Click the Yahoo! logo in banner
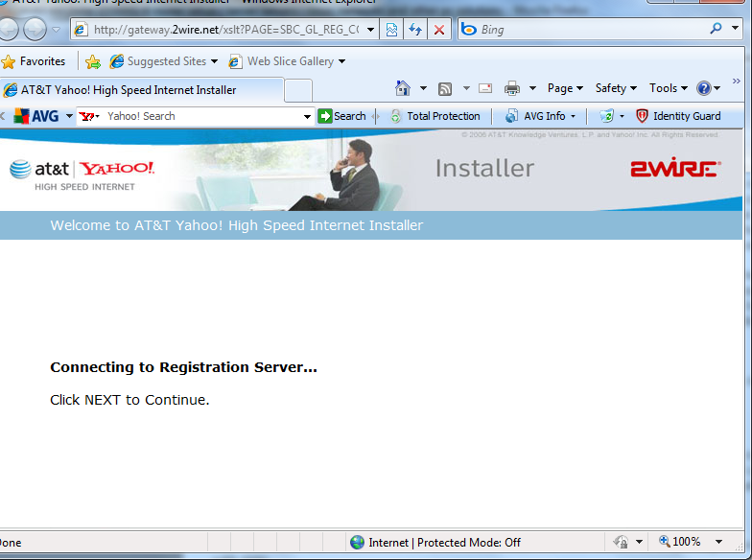Image resolution: width=752 pixels, height=560 pixels. click(117, 169)
